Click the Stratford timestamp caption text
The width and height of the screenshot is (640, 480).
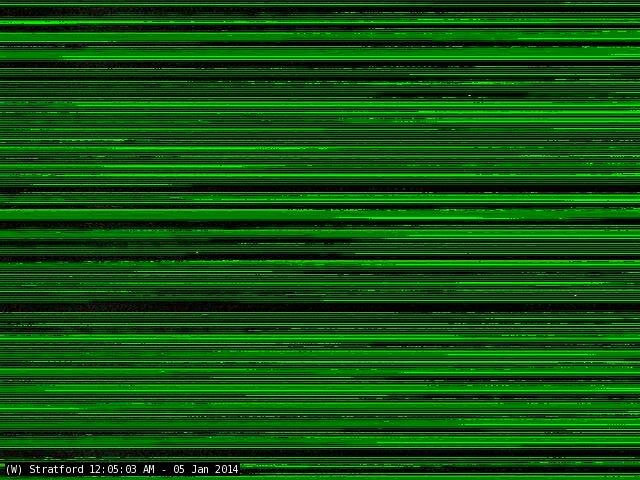pos(122,469)
